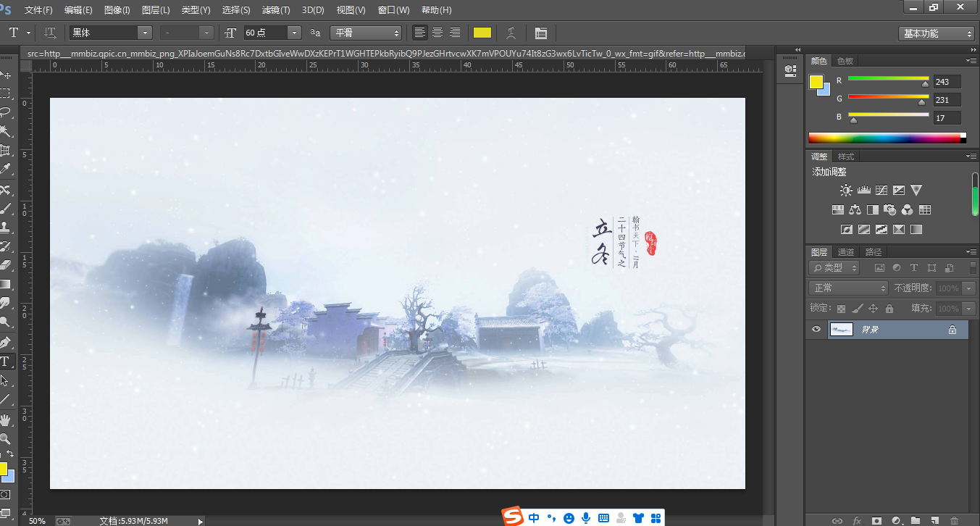
Task: Add a Color Balance adjustment
Action: 855,210
